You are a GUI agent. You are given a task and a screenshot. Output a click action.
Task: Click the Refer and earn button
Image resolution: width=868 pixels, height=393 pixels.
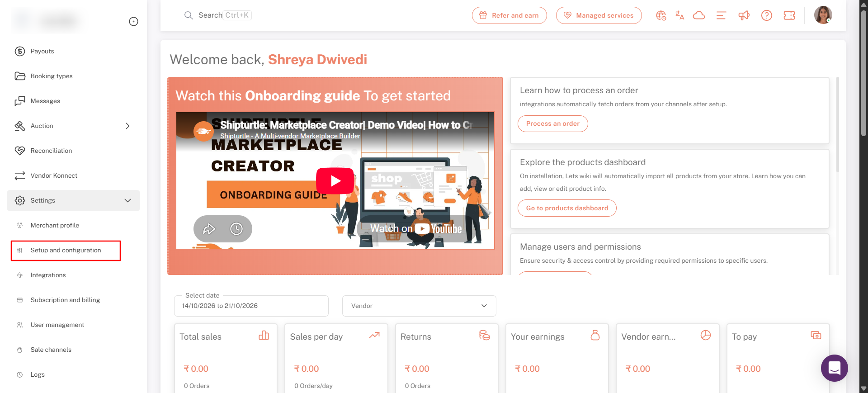click(x=509, y=15)
